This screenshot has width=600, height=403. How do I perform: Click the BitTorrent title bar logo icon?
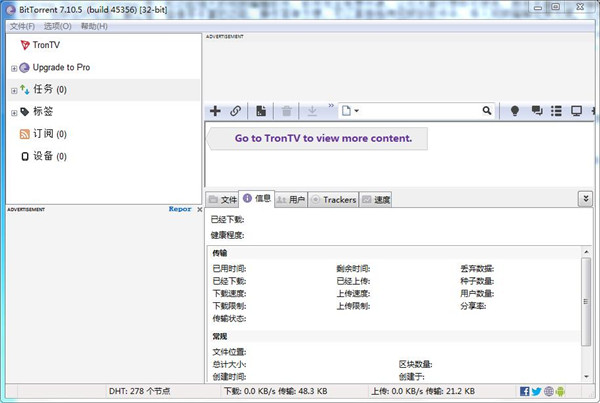[x=11, y=10]
